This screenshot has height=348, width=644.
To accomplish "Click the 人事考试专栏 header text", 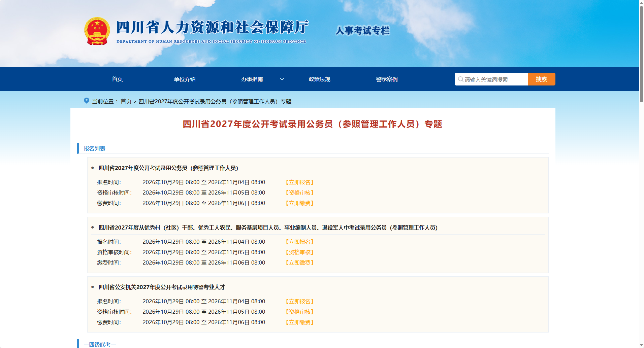I will 362,31.
